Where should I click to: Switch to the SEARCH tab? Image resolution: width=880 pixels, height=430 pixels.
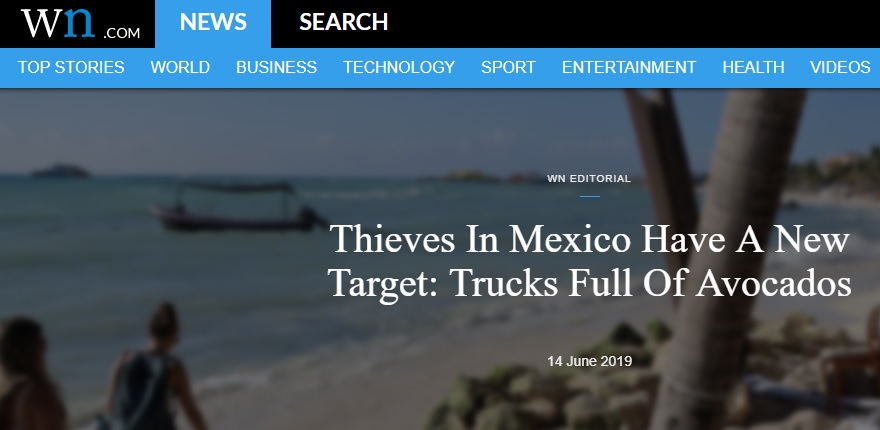tap(343, 22)
